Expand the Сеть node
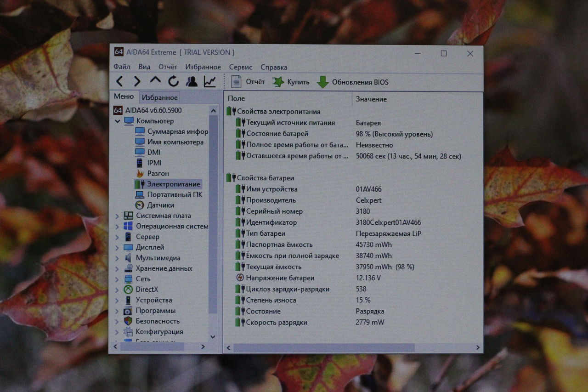 coord(117,279)
